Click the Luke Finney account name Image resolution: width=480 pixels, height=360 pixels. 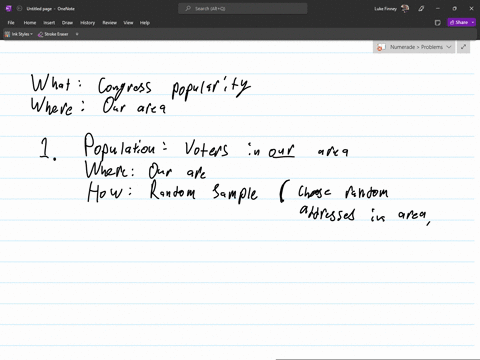(x=385, y=9)
